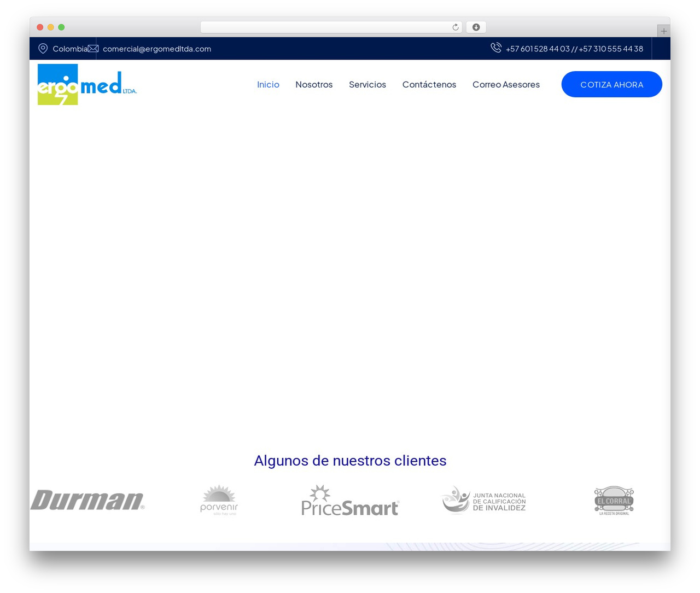The width and height of the screenshot is (700, 593).
Task: Open the Correo Asesores link
Action: pyautogui.click(x=506, y=84)
